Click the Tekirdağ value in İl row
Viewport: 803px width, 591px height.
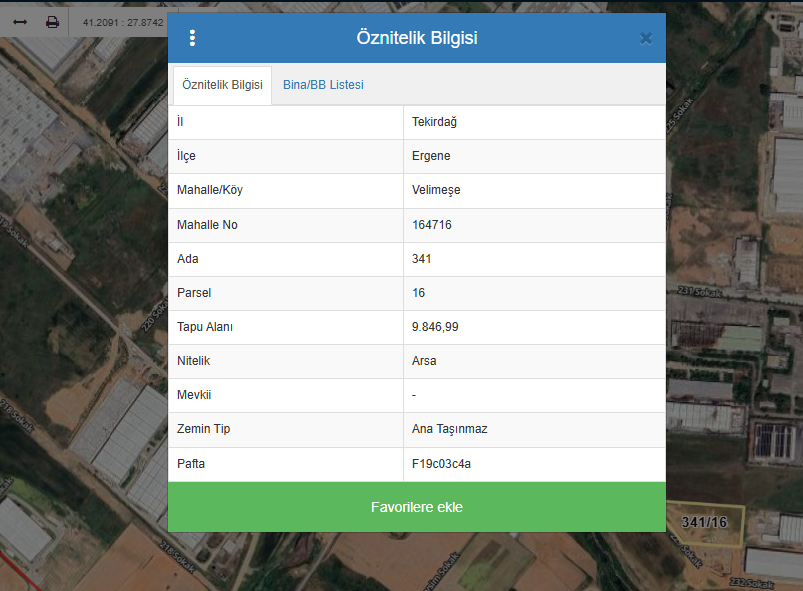(x=434, y=122)
